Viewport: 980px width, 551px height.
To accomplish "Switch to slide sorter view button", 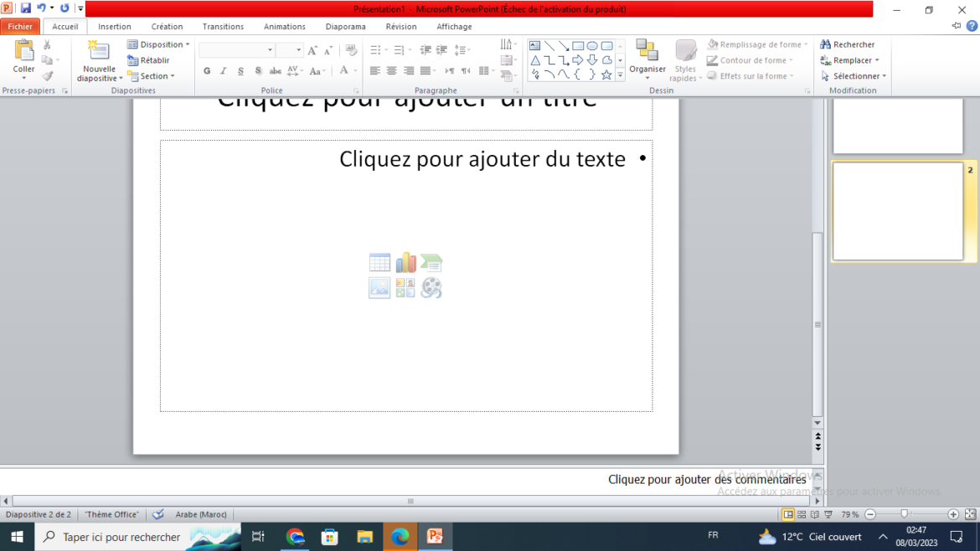I will (x=802, y=514).
